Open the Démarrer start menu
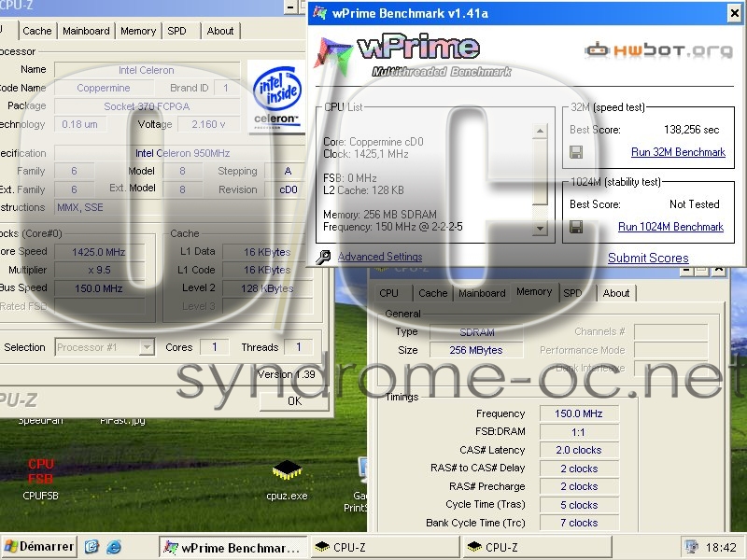This screenshot has width=747, height=560. tap(38, 546)
